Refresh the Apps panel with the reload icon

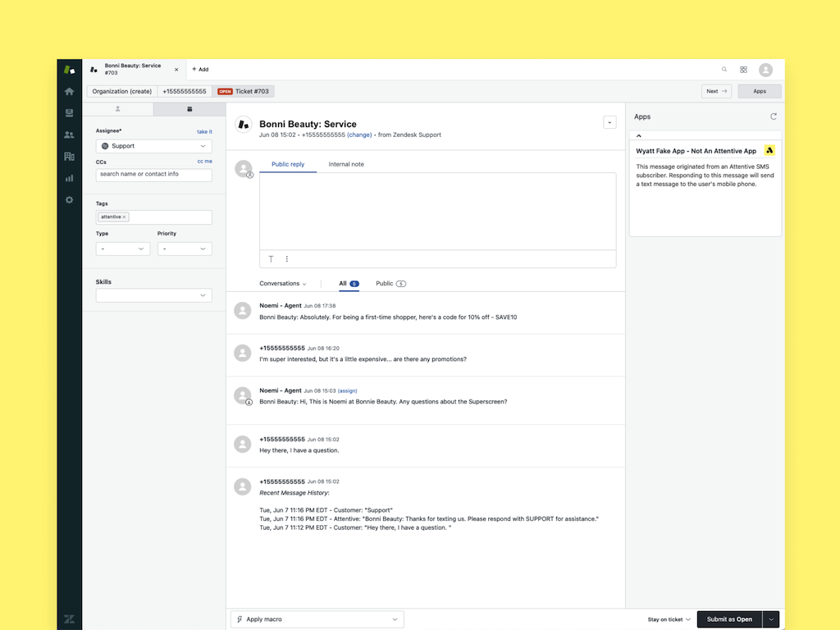pos(773,116)
